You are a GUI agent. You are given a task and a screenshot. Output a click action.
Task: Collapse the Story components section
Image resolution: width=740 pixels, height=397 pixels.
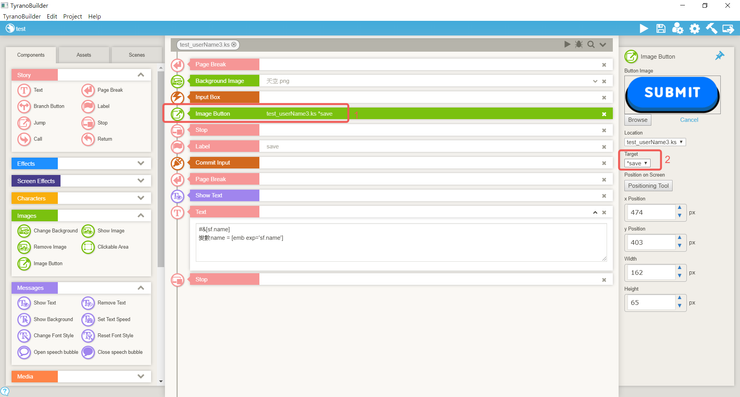[141, 75]
